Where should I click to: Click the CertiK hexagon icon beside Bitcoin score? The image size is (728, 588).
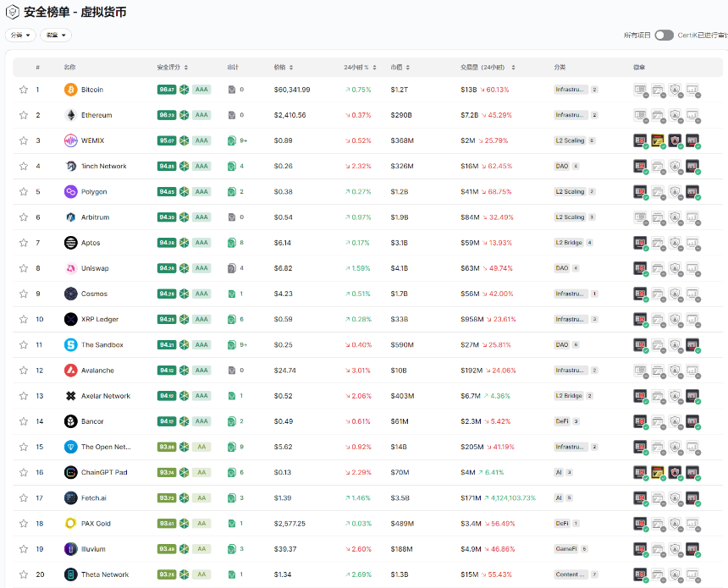tap(185, 90)
